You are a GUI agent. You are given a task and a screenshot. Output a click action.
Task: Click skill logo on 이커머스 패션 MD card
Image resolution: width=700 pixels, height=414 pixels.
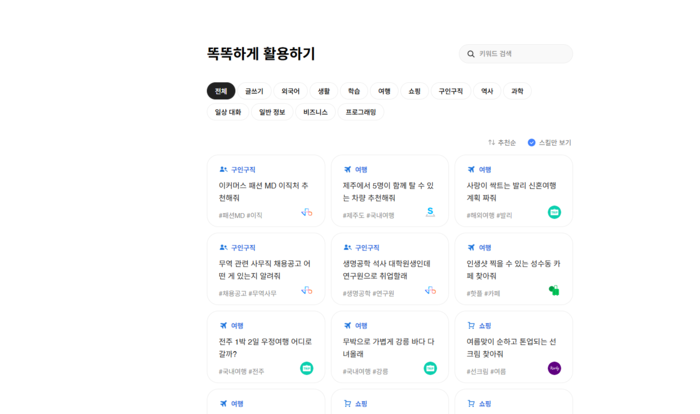tap(307, 212)
